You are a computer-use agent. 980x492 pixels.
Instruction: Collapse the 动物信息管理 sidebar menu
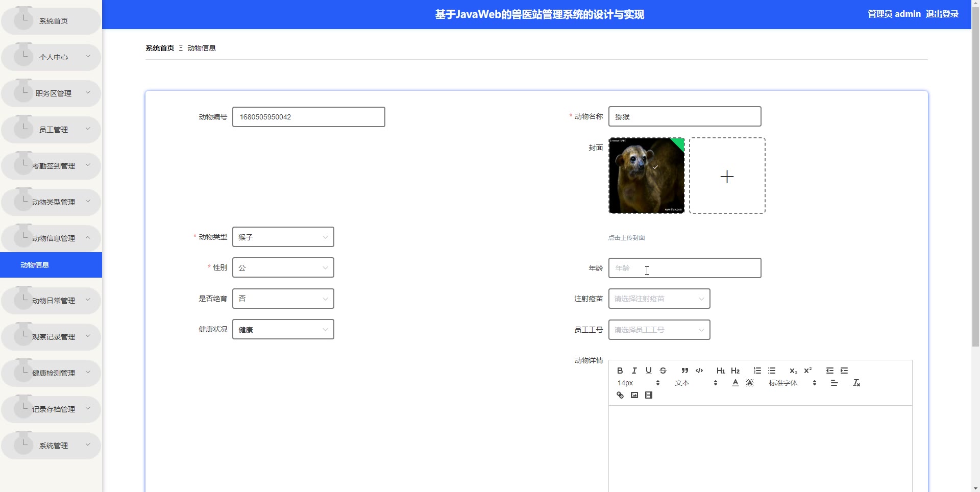coord(51,238)
